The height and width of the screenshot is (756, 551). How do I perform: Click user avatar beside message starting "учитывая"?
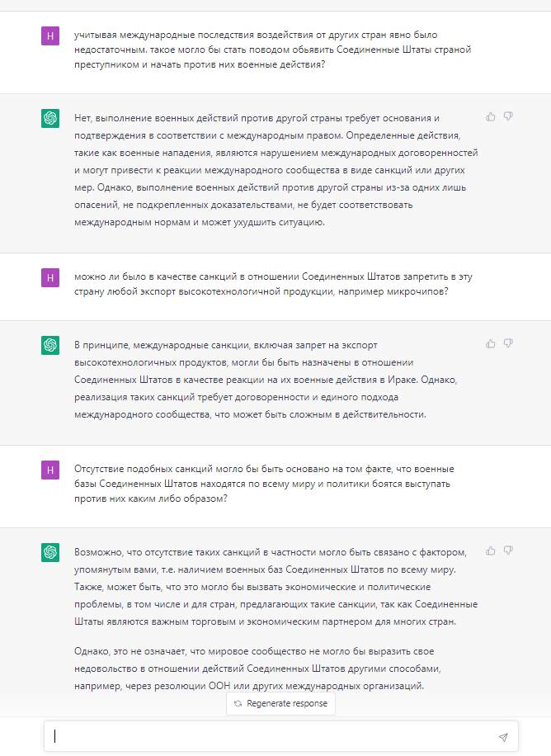pyautogui.click(x=50, y=35)
